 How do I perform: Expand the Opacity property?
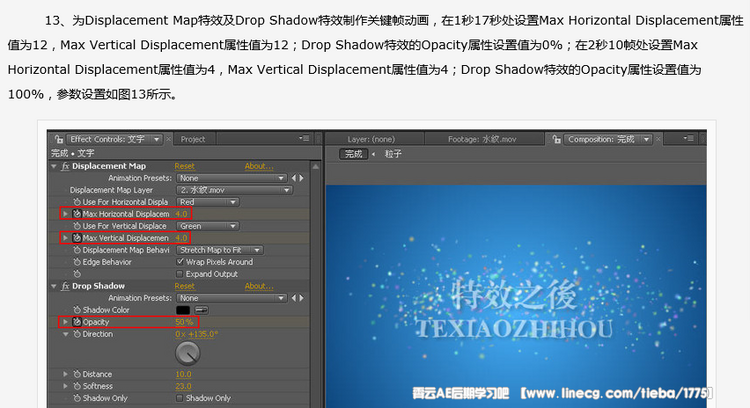click(x=66, y=322)
